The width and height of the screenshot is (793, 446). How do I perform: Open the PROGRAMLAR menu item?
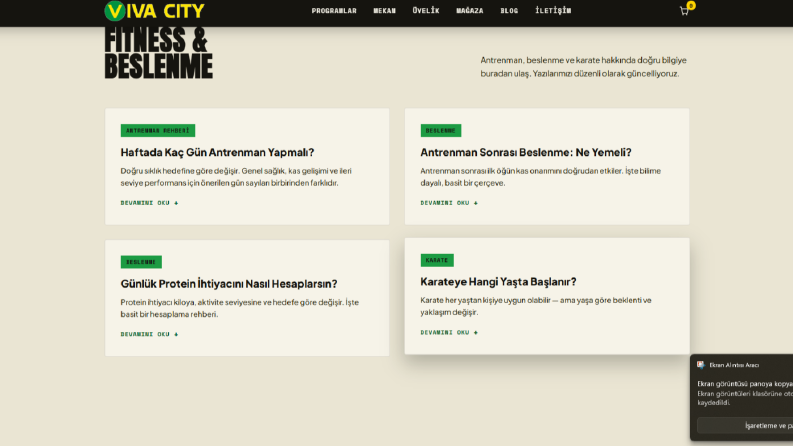334,11
